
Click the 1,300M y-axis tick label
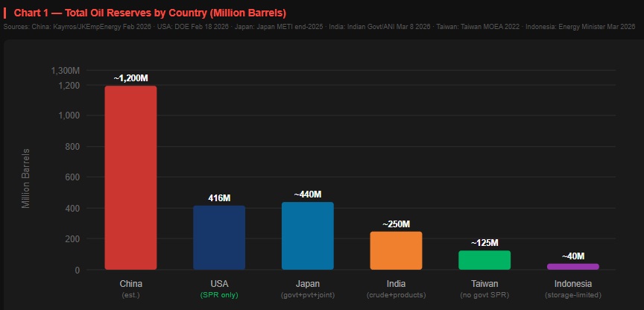point(64,71)
